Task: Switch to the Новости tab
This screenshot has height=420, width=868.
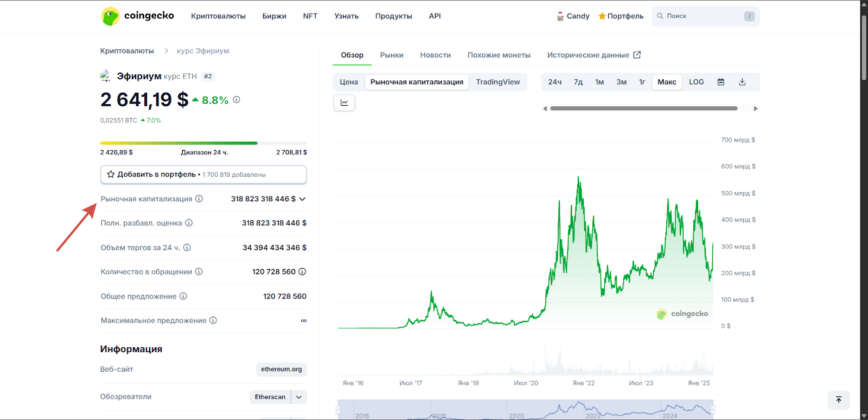Action: pos(436,55)
